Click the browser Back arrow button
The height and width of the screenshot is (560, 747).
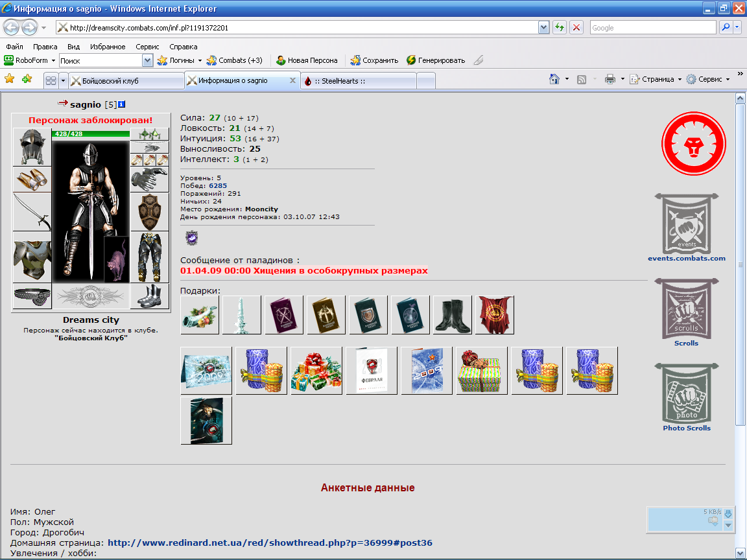click(x=12, y=28)
